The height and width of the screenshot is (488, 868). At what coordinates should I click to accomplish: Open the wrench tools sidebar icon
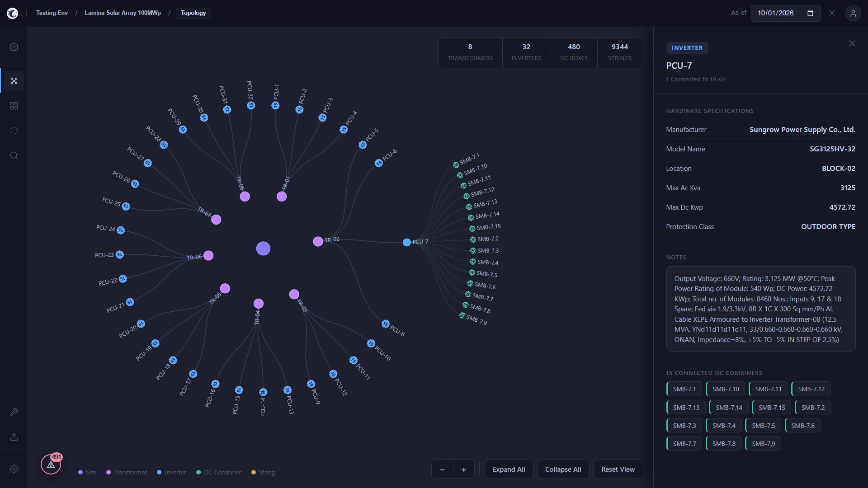14,412
